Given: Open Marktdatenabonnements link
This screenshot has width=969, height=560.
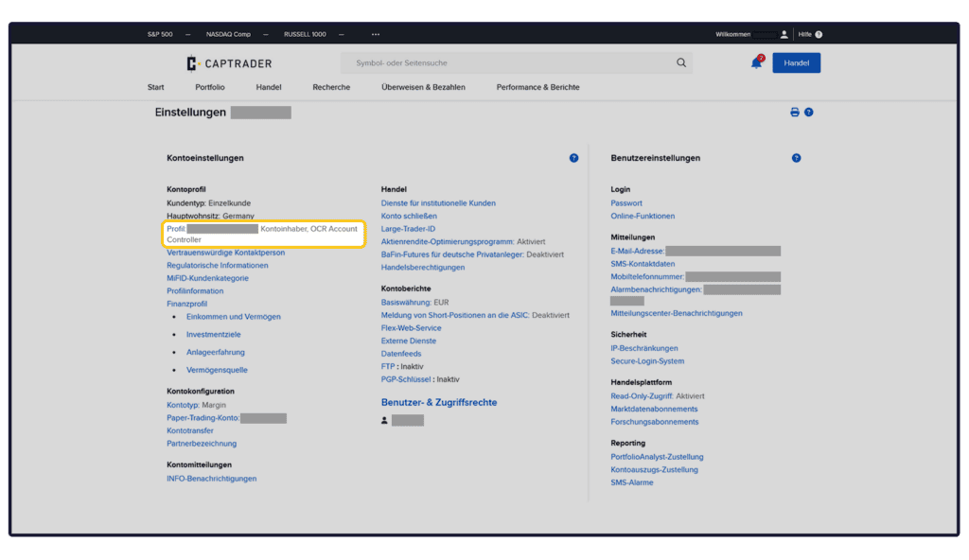Looking at the screenshot, I should tap(654, 410).
